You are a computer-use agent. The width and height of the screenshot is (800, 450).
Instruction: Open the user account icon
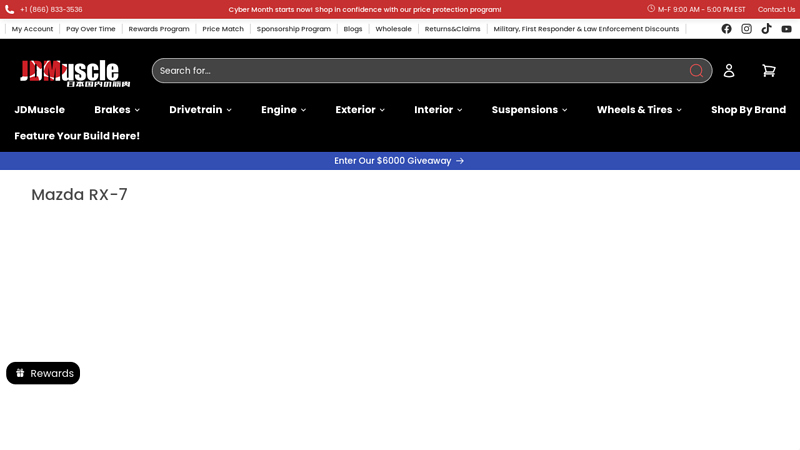[729, 70]
